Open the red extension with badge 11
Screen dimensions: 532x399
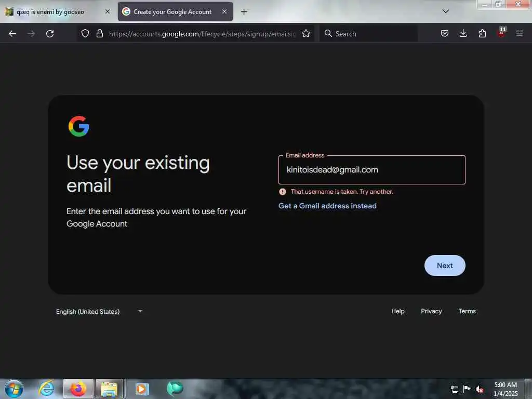501,33
